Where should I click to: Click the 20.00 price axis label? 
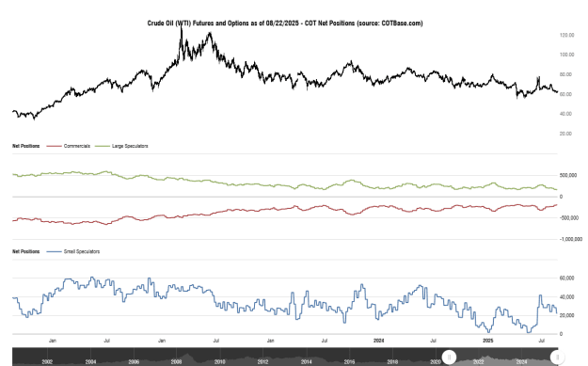[565, 134]
